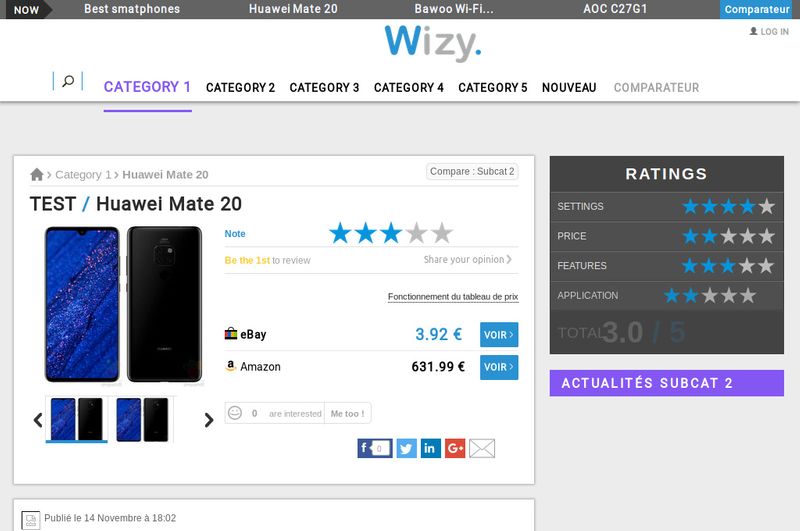Open Best smatphones trending link
This screenshot has height=531, width=800.
pyautogui.click(x=132, y=9)
